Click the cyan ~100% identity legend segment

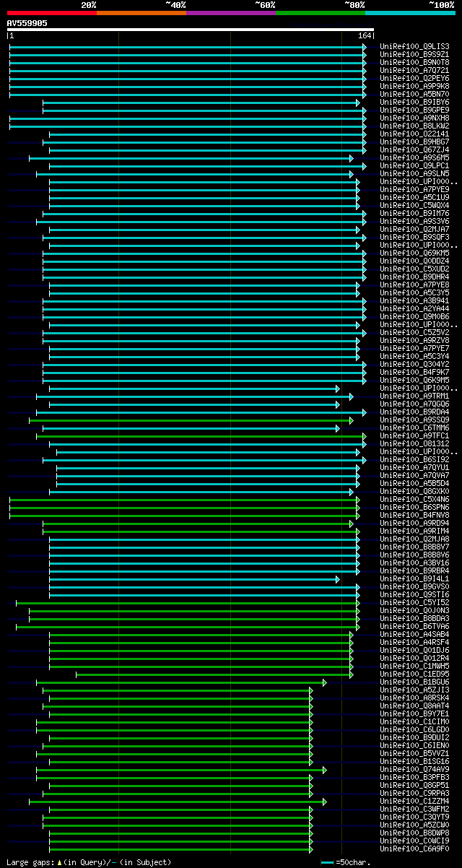pyautogui.click(x=410, y=13)
